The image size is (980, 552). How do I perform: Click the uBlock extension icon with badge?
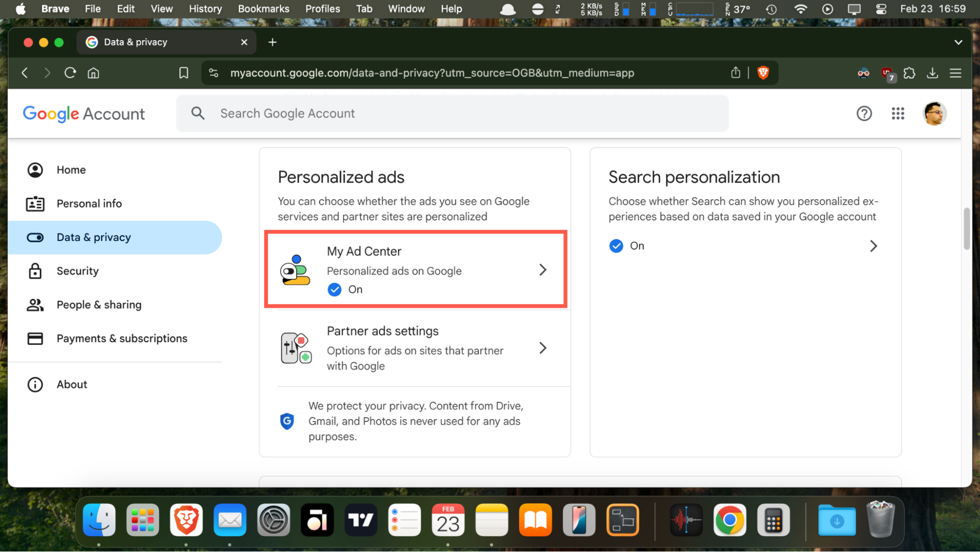tap(887, 74)
